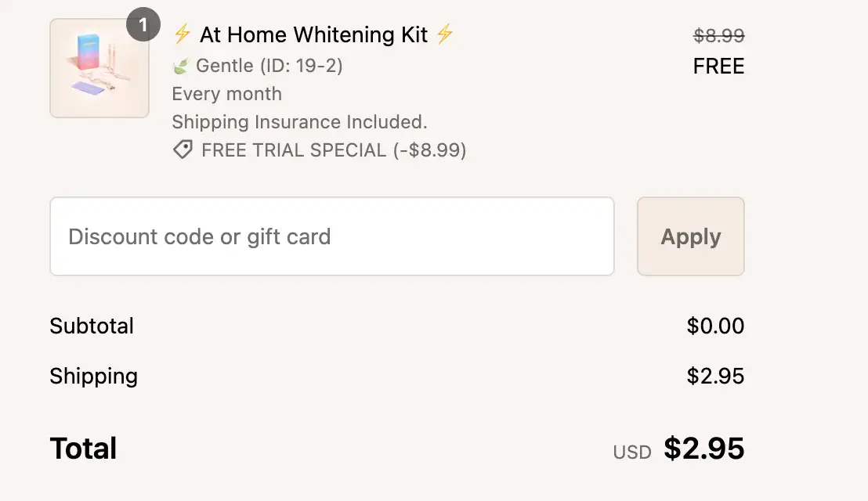Apply the discount code

691,236
